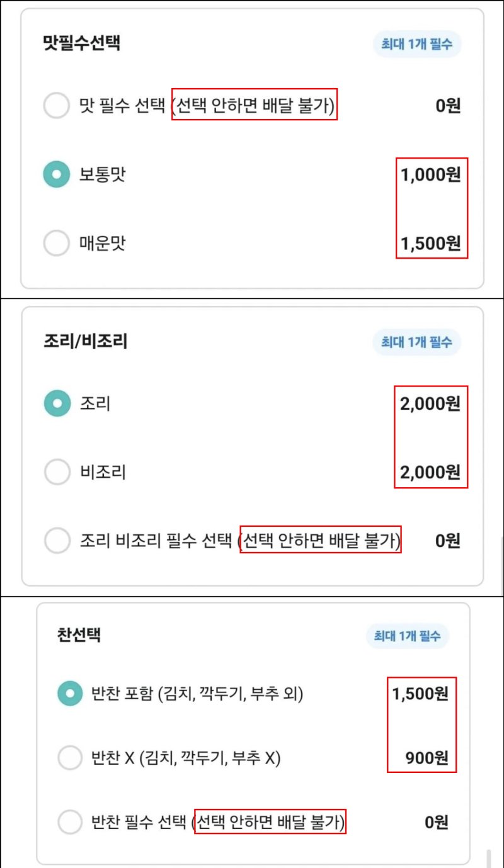Click the 2,000원 price next to 조리
Image resolution: width=504 pixels, height=868 pixels.
[x=430, y=403]
